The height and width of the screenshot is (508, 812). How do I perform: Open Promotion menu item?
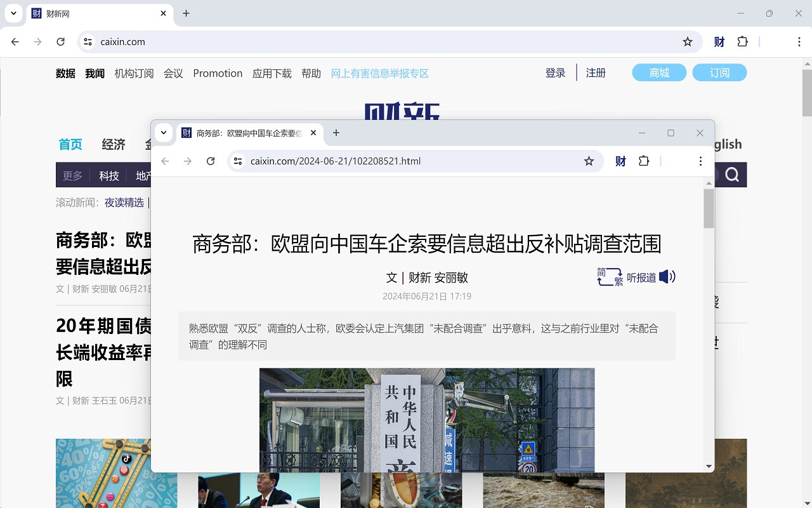[218, 73]
